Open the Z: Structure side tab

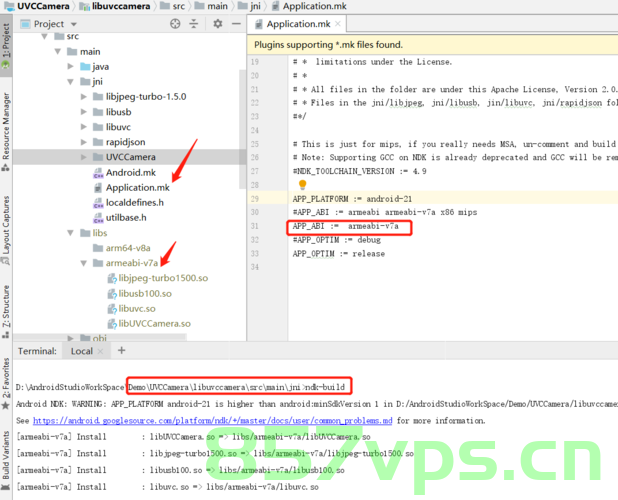tap(6, 311)
